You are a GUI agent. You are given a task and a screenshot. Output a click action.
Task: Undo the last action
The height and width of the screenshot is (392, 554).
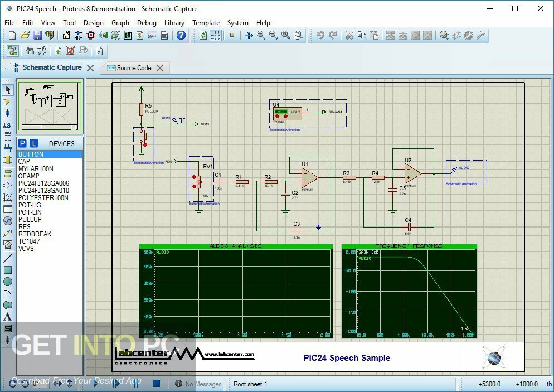coord(320,35)
